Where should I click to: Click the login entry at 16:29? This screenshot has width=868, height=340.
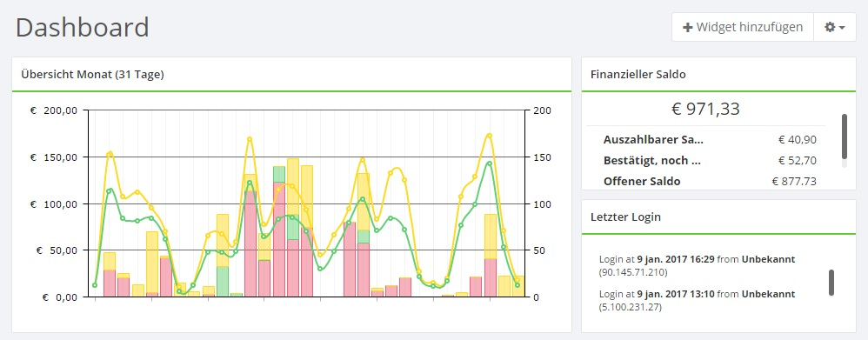[697, 266]
